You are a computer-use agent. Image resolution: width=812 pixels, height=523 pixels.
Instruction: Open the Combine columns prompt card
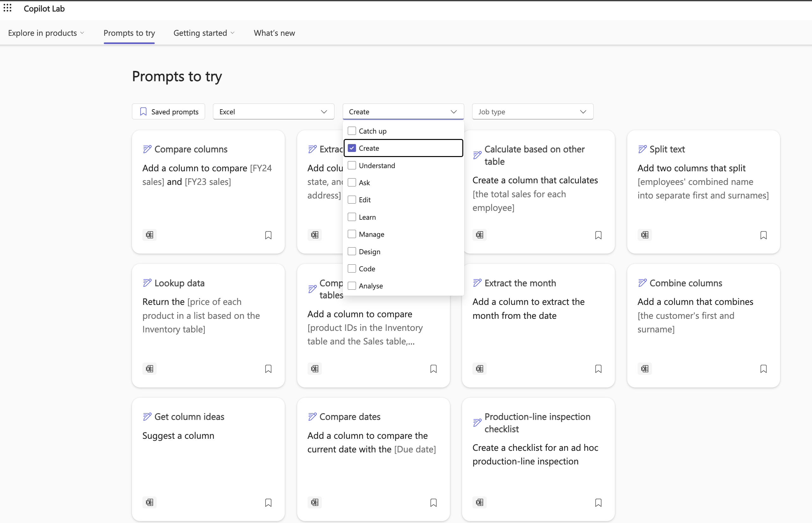pyautogui.click(x=703, y=326)
